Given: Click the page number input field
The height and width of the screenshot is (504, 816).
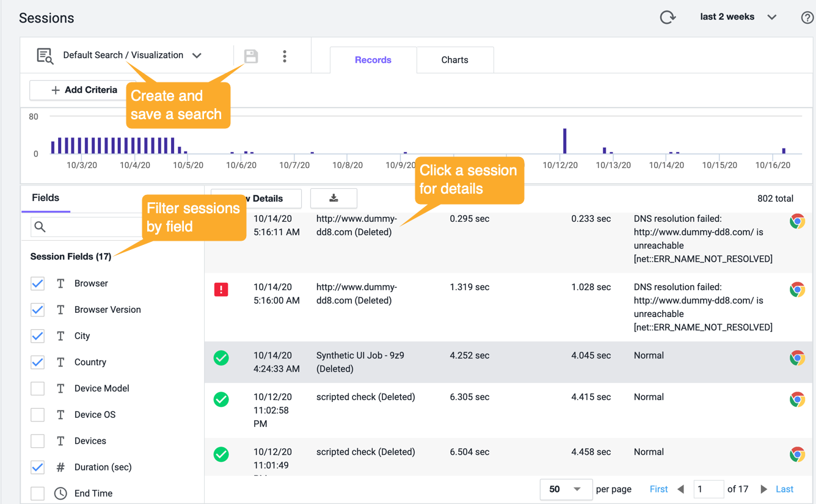Looking at the screenshot, I should 709,489.
